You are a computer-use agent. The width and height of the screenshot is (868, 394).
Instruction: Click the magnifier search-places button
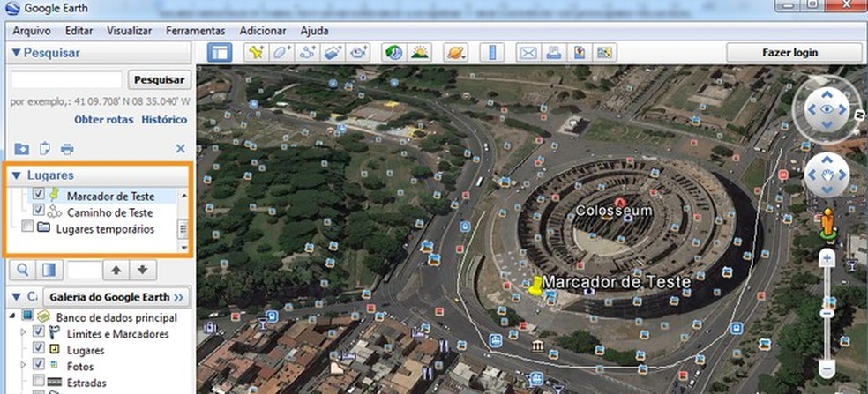[23, 270]
